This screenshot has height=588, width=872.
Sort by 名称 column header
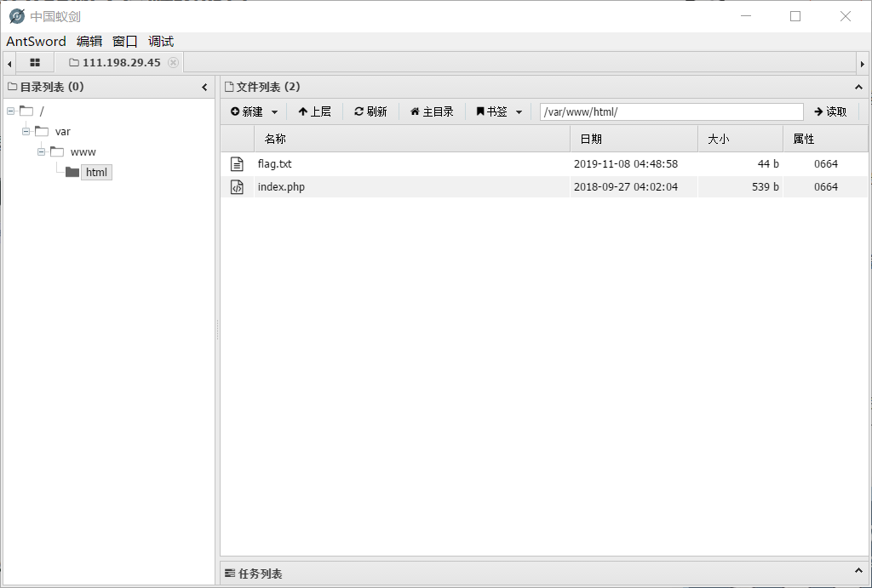[x=412, y=139]
